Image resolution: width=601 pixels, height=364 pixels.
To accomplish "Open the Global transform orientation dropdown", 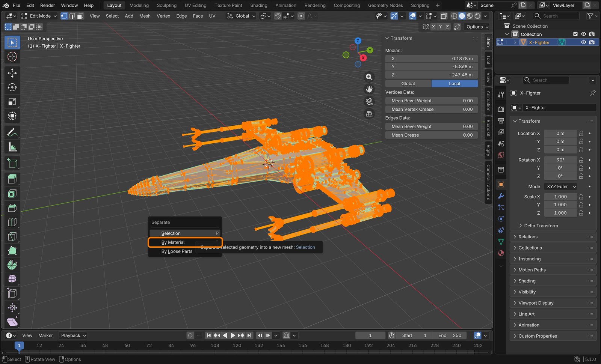I will point(241,16).
